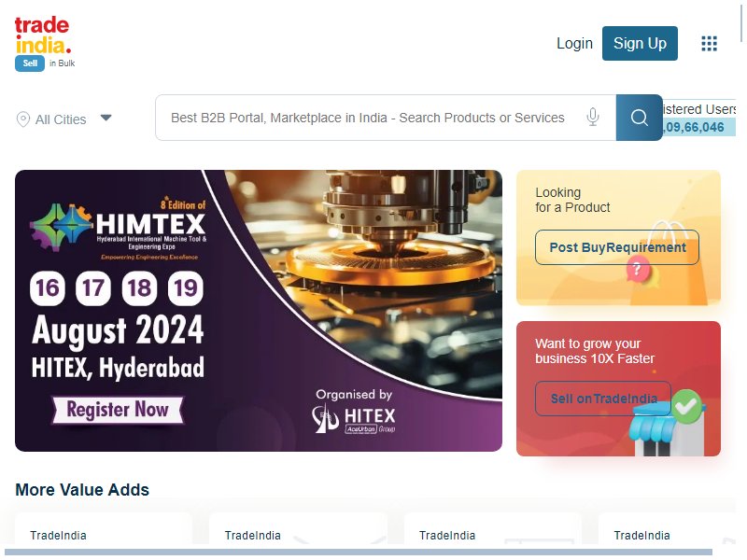Click Sell onTradeIndia button
The height and width of the screenshot is (560, 747).
(603, 399)
